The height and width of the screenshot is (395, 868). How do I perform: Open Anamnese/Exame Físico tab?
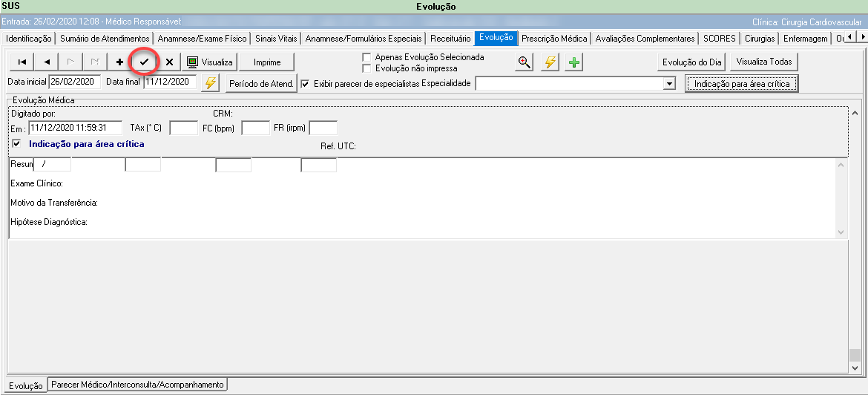tap(202, 39)
